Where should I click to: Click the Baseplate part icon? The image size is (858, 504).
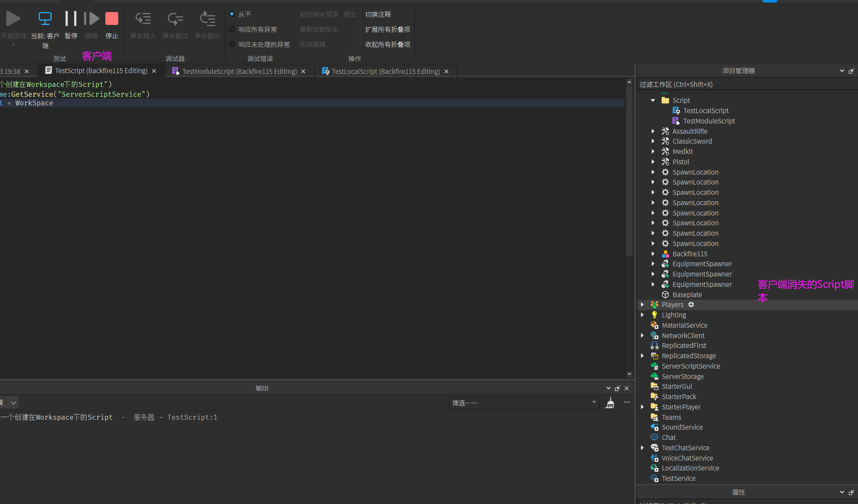click(x=665, y=295)
